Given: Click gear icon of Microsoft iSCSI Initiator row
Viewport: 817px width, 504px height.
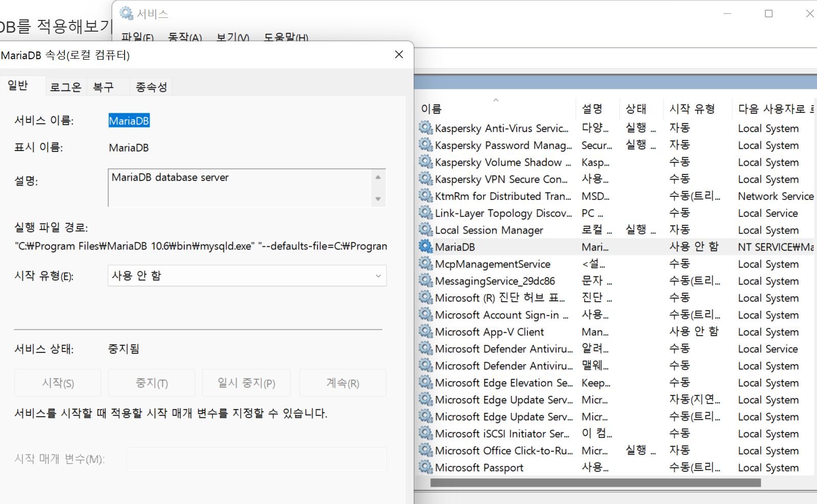Looking at the screenshot, I should coord(426,433).
